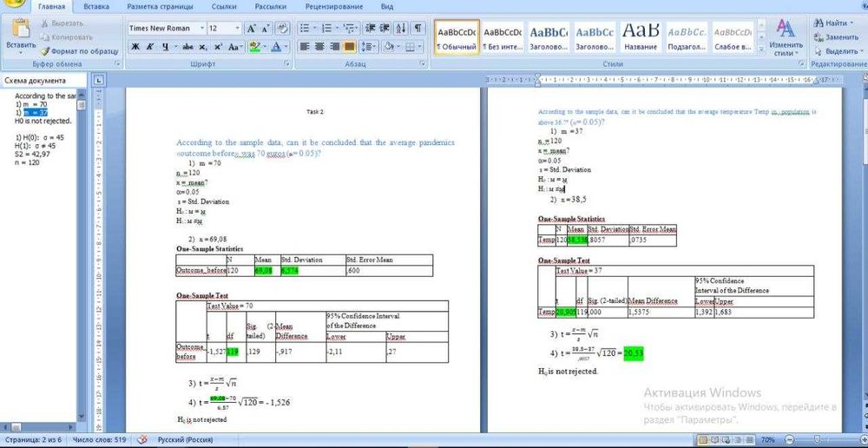Screen dimensions: 868x448
Task: Toggle superscript (x²) formatting
Action: coord(218,47)
